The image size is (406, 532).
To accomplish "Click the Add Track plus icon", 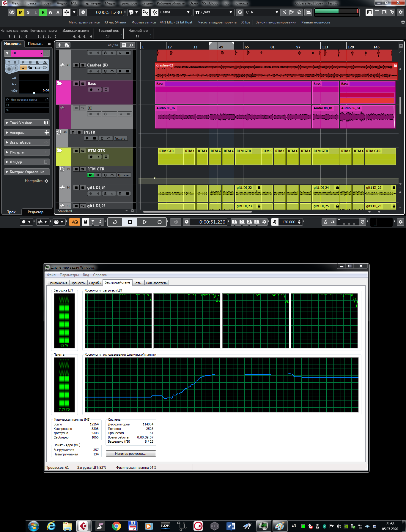I will point(59,45).
